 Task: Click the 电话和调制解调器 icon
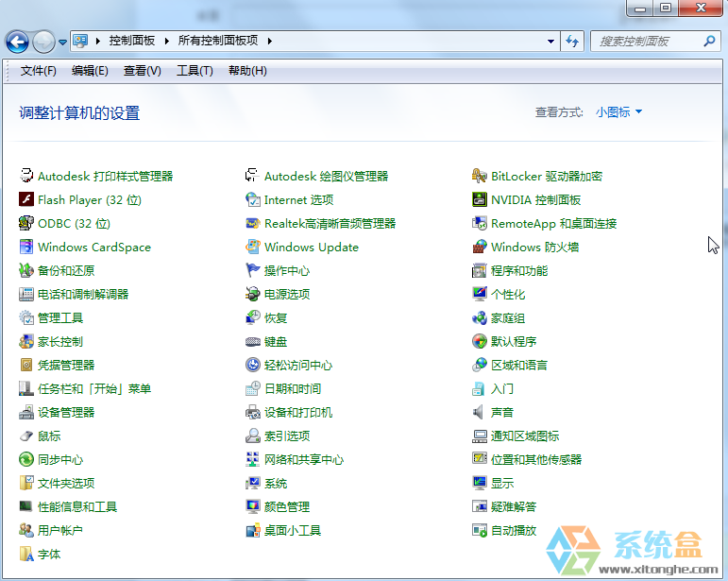click(x=26, y=294)
